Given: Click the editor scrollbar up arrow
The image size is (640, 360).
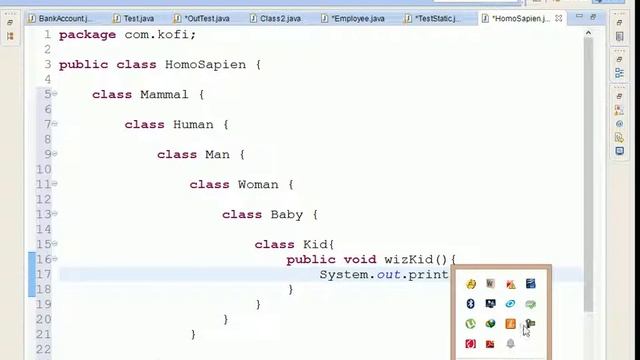Looking at the screenshot, I should coord(588,33).
